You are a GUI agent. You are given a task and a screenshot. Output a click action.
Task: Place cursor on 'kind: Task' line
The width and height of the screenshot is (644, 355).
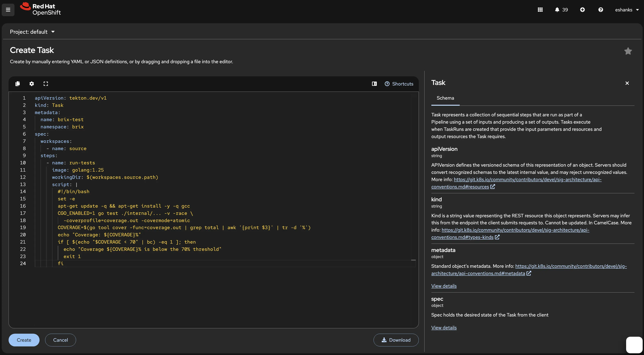(49, 105)
